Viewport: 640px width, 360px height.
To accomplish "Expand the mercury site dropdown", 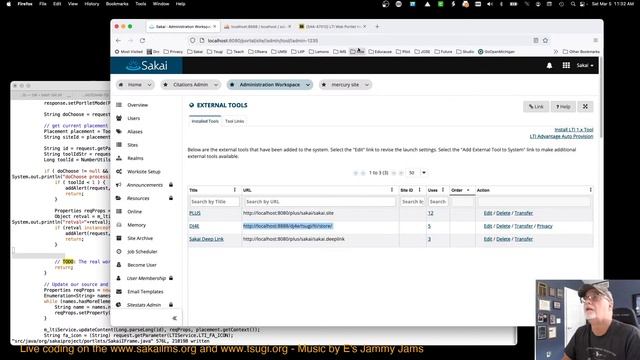I will coord(367,84).
